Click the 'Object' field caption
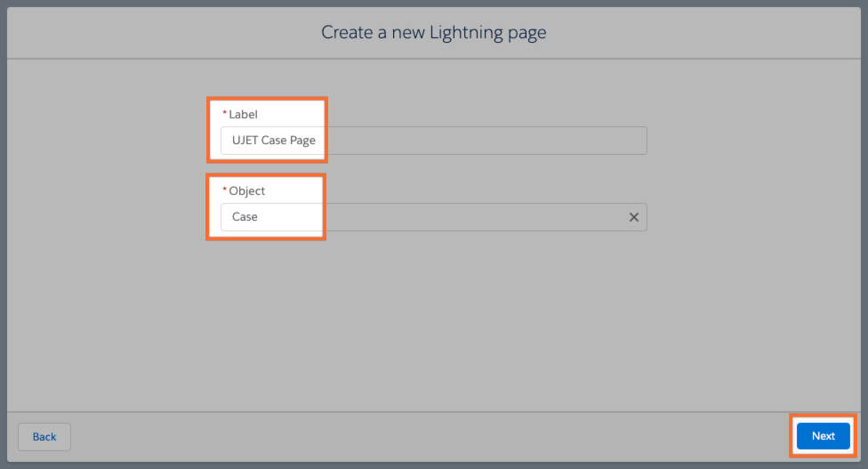 [x=246, y=191]
